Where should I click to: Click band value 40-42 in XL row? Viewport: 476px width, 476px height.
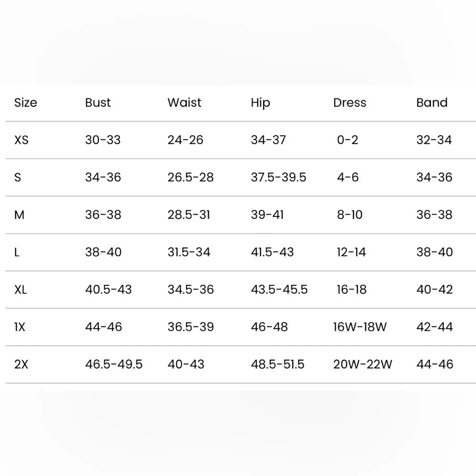coord(435,289)
